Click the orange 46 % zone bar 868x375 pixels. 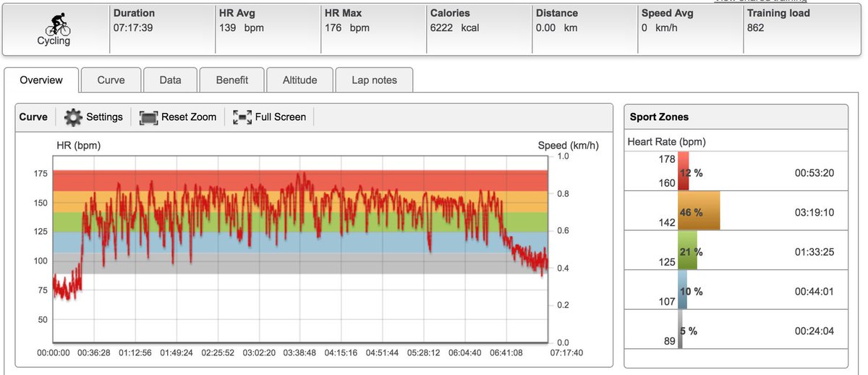(x=699, y=211)
